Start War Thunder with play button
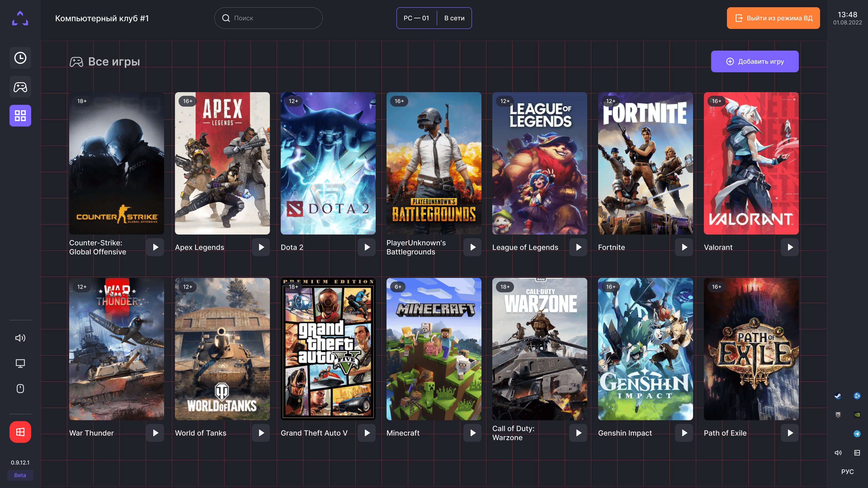This screenshot has width=868, height=488. click(x=155, y=433)
